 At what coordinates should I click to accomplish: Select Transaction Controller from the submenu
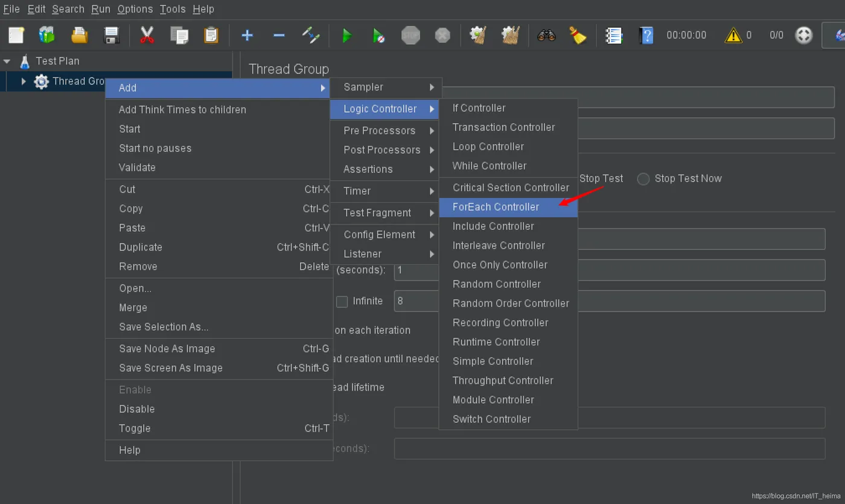508,127
